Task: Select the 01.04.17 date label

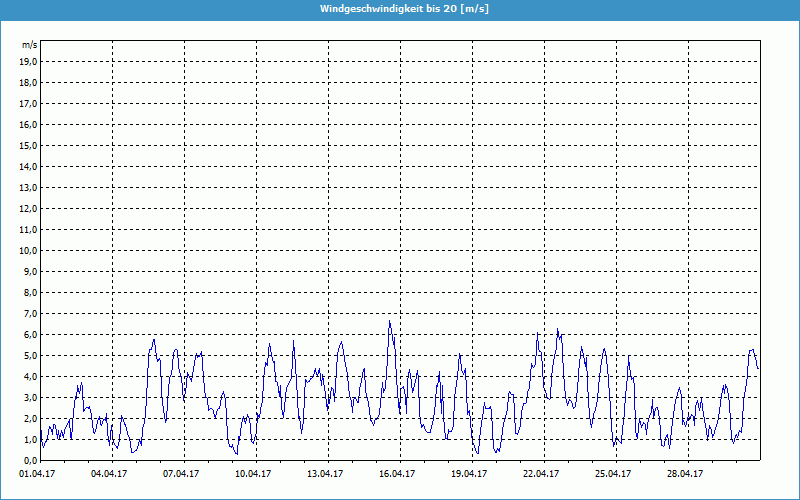Action: pyautogui.click(x=40, y=474)
